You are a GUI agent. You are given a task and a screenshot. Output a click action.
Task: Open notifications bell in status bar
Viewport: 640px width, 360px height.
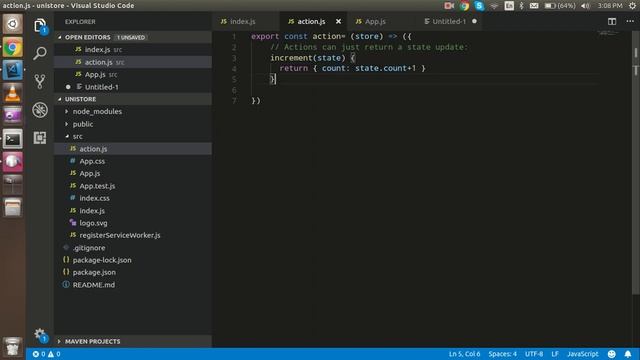[x=628, y=354]
